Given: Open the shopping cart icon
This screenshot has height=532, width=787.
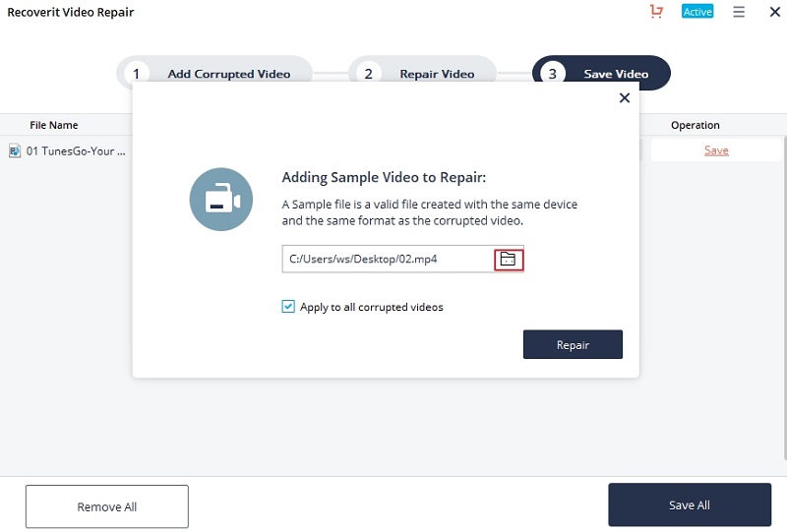Looking at the screenshot, I should pos(656,11).
